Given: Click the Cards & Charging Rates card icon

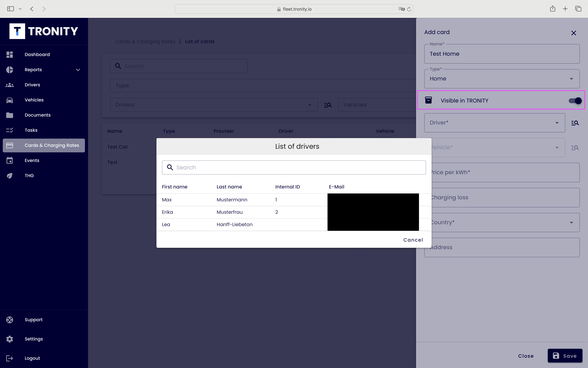Looking at the screenshot, I should [x=9, y=145].
